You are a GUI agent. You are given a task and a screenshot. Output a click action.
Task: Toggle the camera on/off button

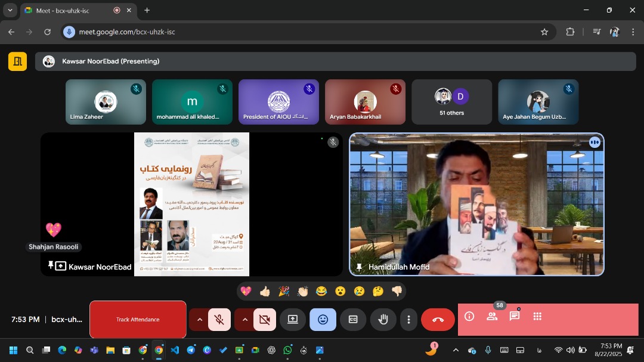264,320
